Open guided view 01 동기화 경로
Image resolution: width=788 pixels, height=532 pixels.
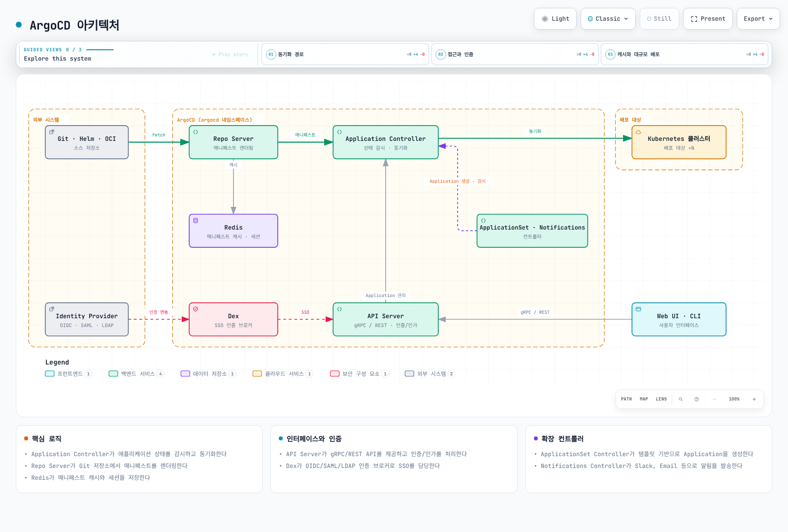pos(345,54)
